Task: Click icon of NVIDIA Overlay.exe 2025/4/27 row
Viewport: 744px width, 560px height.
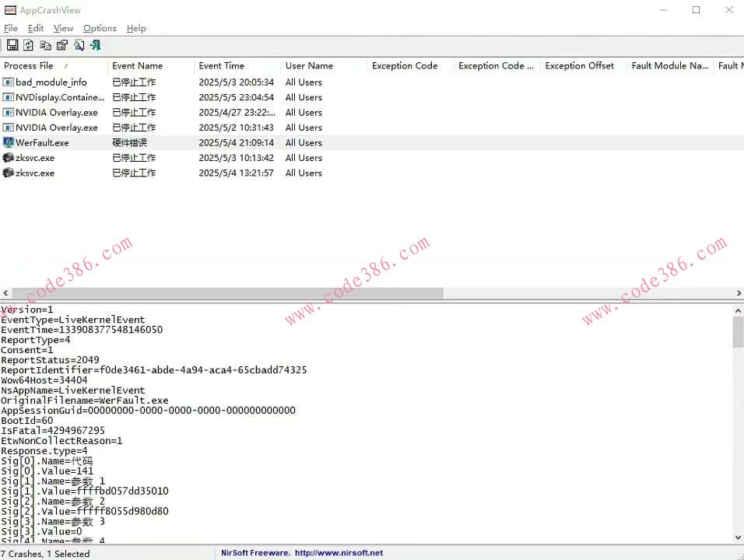Action: [x=8, y=112]
